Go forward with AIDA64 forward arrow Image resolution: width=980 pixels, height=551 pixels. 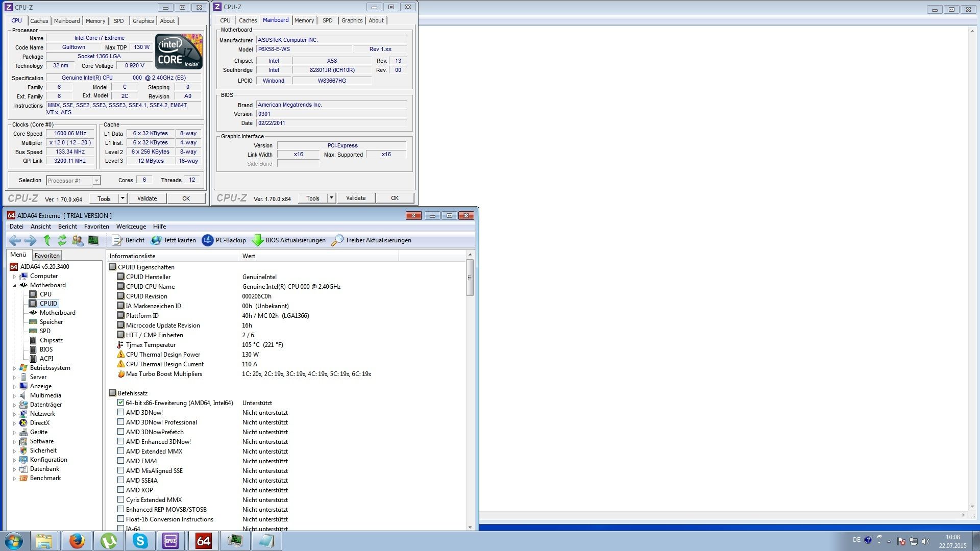pyautogui.click(x=31, y=240)
